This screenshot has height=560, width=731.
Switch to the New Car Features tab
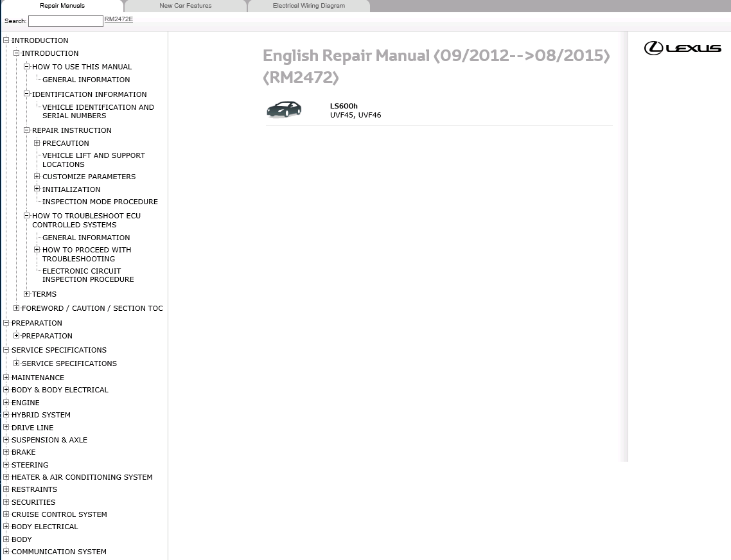(185, 6)
